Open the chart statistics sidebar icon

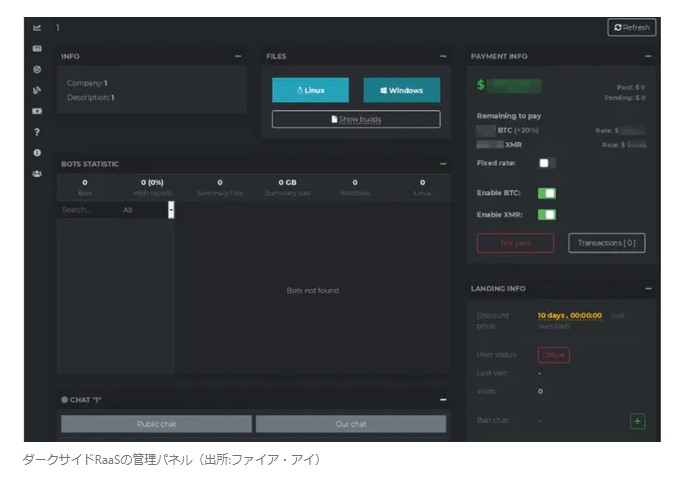[x=37, y=28]
